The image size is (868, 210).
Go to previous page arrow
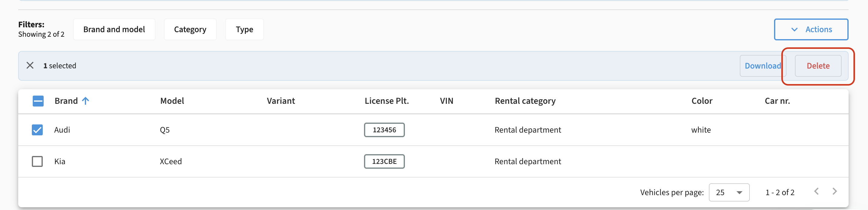pos(816,192)
